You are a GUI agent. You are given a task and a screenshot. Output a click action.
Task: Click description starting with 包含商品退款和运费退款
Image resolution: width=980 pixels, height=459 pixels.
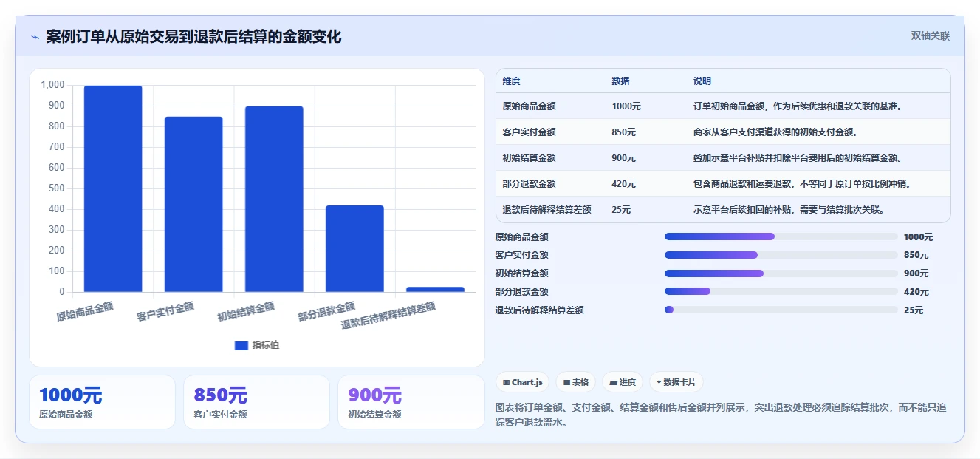[x=801, y=184]
